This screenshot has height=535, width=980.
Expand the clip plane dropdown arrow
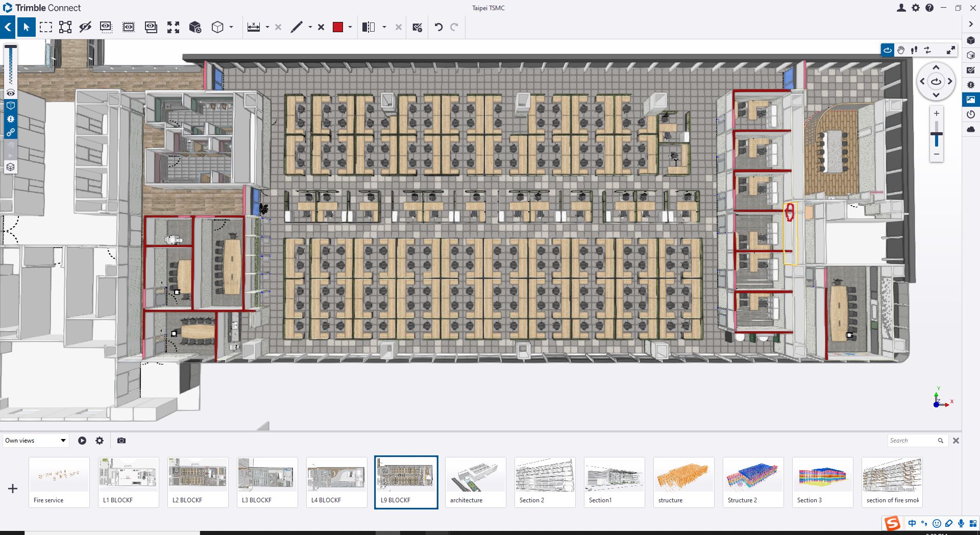[x=384, y=27]
